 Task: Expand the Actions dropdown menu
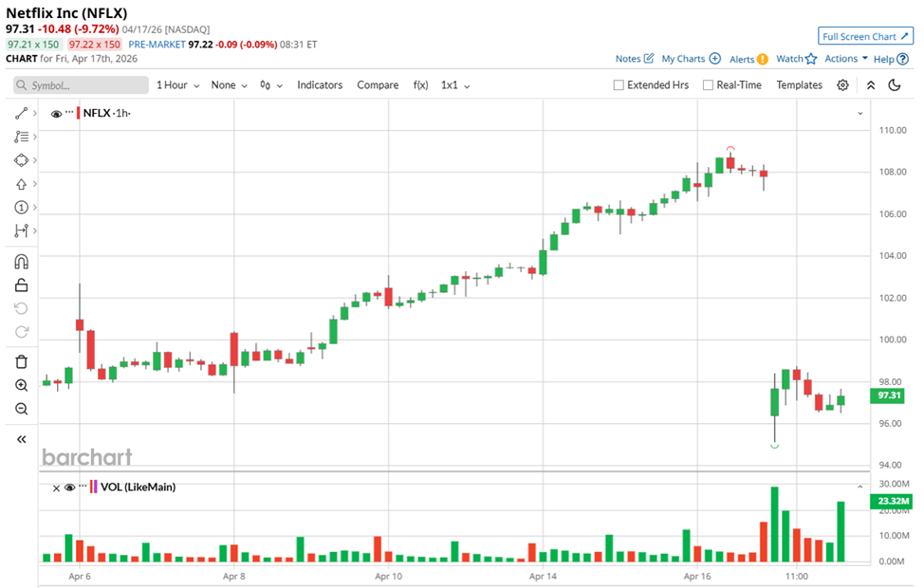846,59
